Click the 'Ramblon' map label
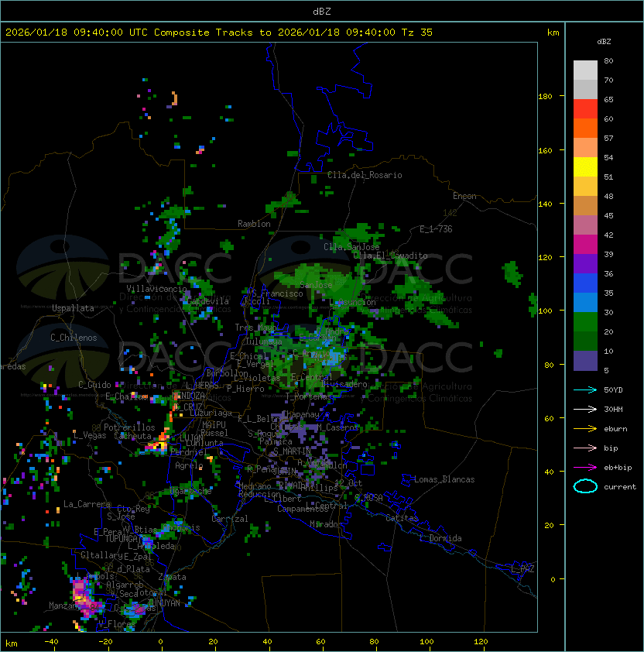644x652 pixels. coord(254,224)
